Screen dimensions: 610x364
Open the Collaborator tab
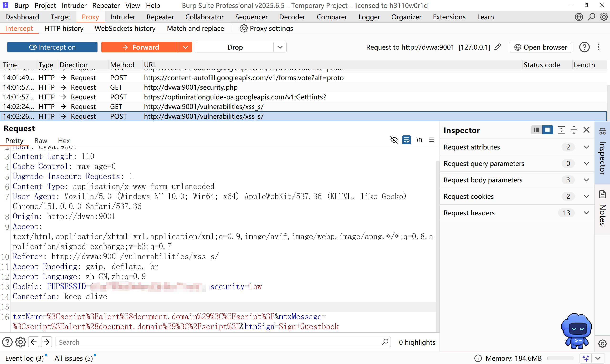204,17
